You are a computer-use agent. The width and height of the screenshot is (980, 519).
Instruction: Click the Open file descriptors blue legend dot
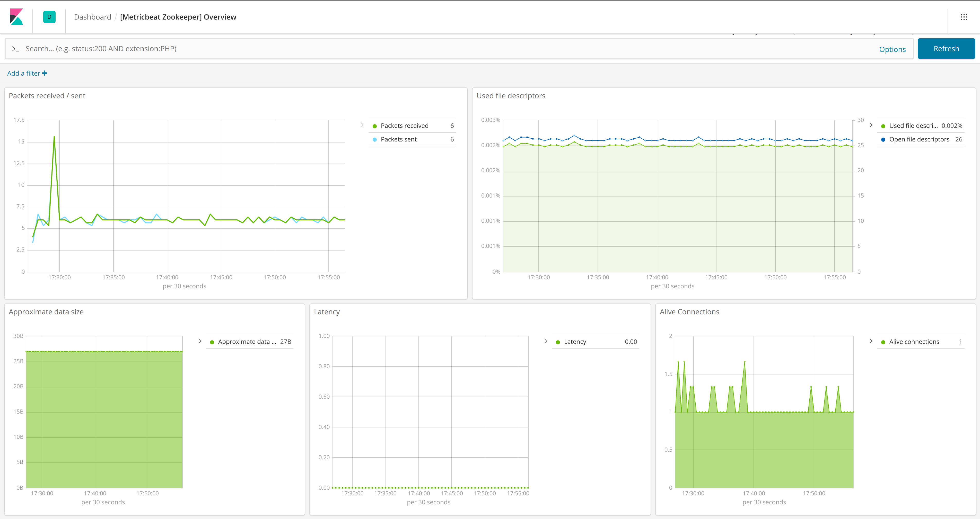click(x=883, y=140)
